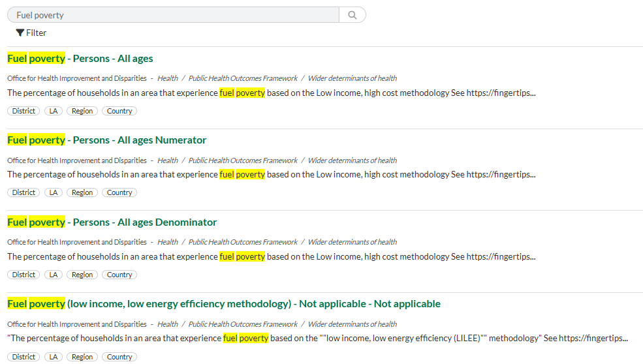Viewport: 643px width, 364px height.
Task: Click Region tag under Numerator result
Action: pos(82,192)
